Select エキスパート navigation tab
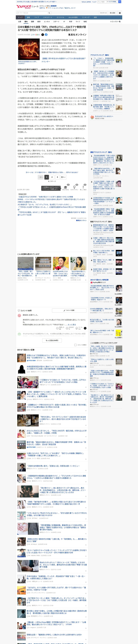 (x=48, y=17)
